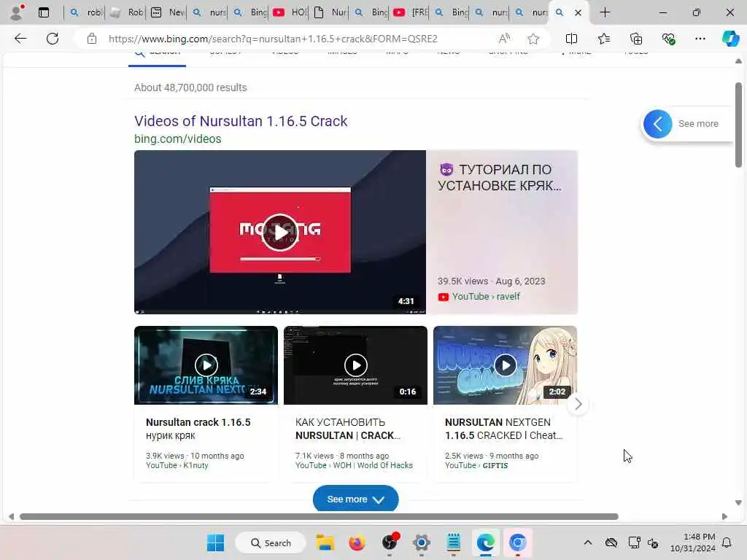Play the 2:34 'СЛИВ КРЯКА' video thumbnail
747x560 pixels.
pyautogui.click(x=206, y=365)
